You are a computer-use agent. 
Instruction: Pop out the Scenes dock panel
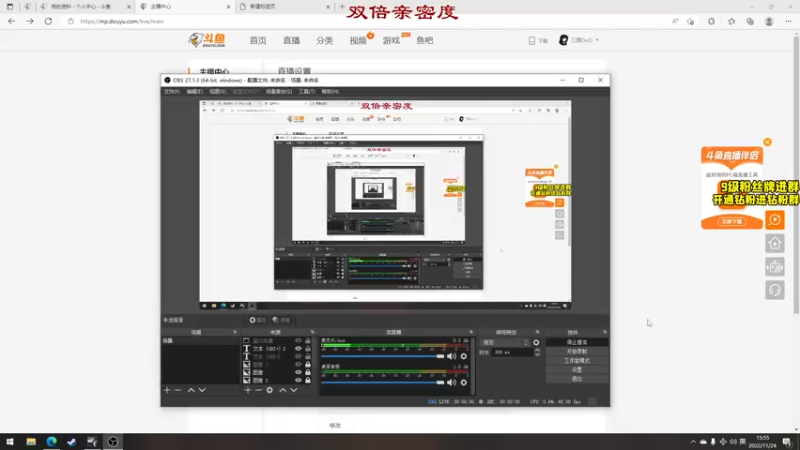(x=235, y=332)
